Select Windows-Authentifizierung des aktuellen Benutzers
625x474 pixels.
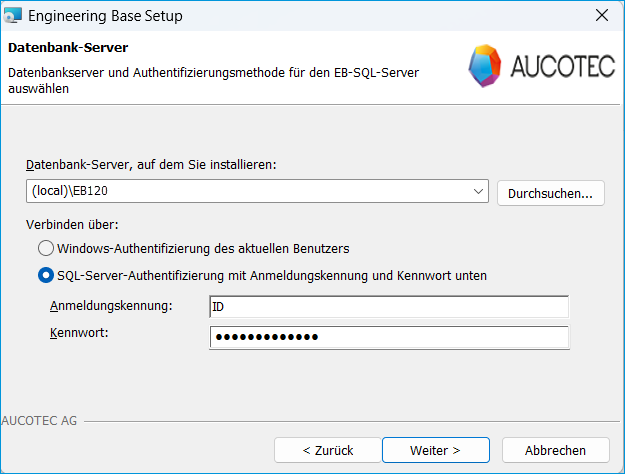click(46, 247)
